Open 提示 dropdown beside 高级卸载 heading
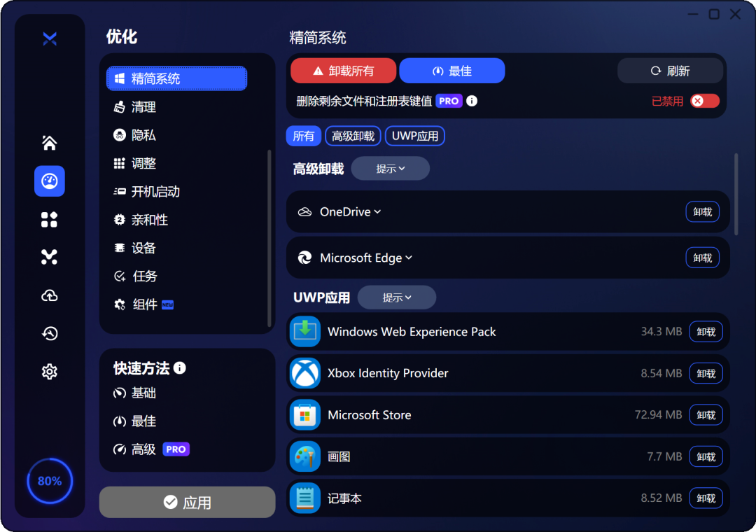The height and width of the screenshot is (532, 756). click(x=390, y=168)
